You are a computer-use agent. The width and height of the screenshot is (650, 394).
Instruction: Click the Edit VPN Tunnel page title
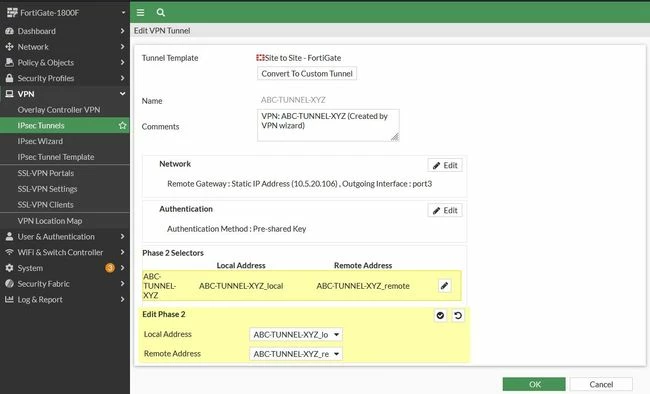point(162,31)
